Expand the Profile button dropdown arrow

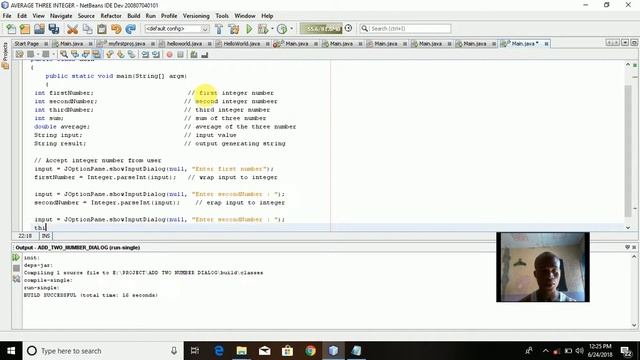tap(291, 29)
